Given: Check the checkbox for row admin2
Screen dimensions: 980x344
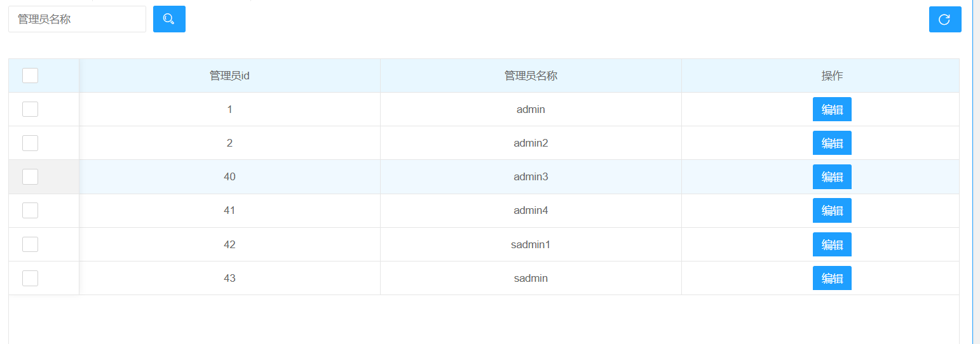Looking at the screenshot, I should [30, 143].
